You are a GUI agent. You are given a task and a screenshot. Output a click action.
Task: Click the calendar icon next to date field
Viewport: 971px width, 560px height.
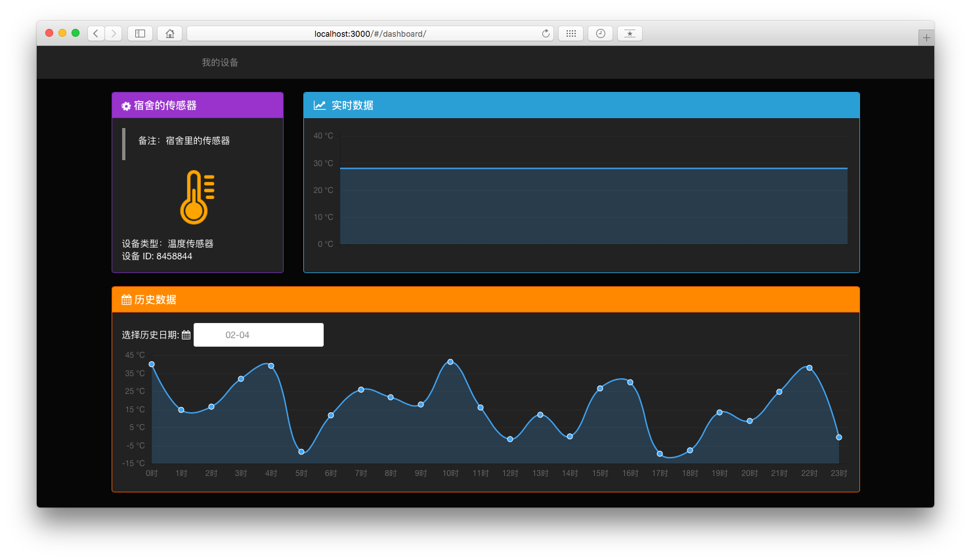click(186, 335)
